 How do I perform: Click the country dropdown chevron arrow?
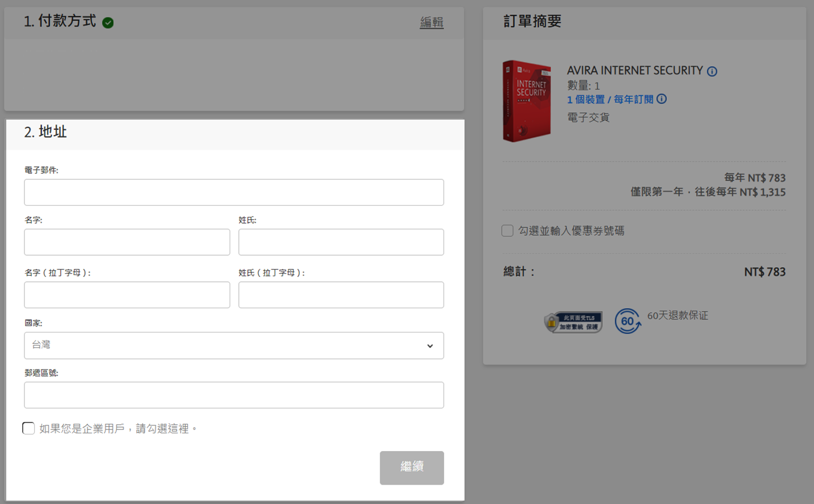(x=430, y=346)
